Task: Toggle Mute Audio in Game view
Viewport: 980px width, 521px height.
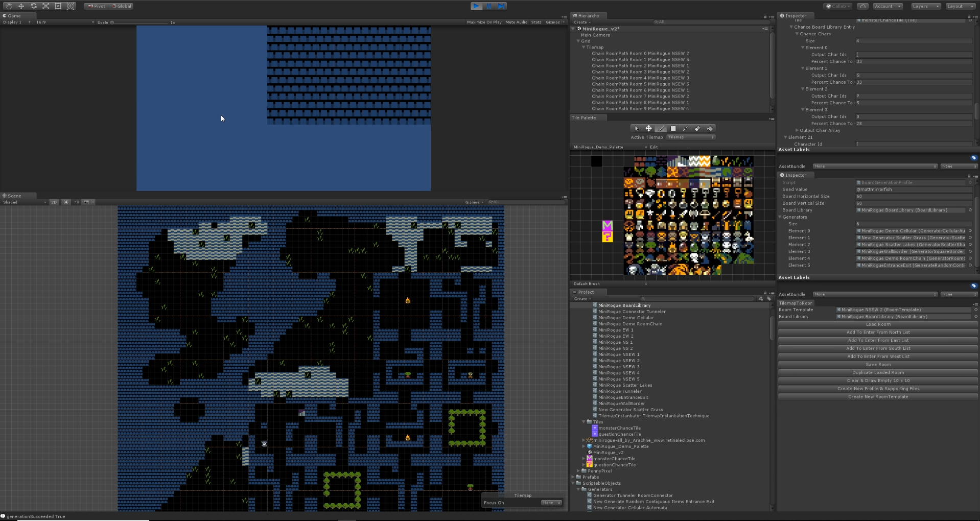Action: click(x=516, y=22)
